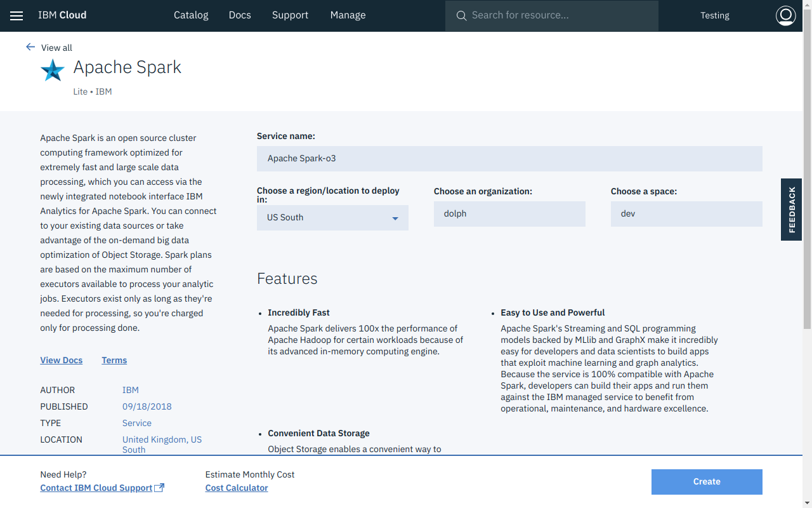Click the back arrow next to View all
The height and width of the screenshot is (508, 812).
coord(30,47)
